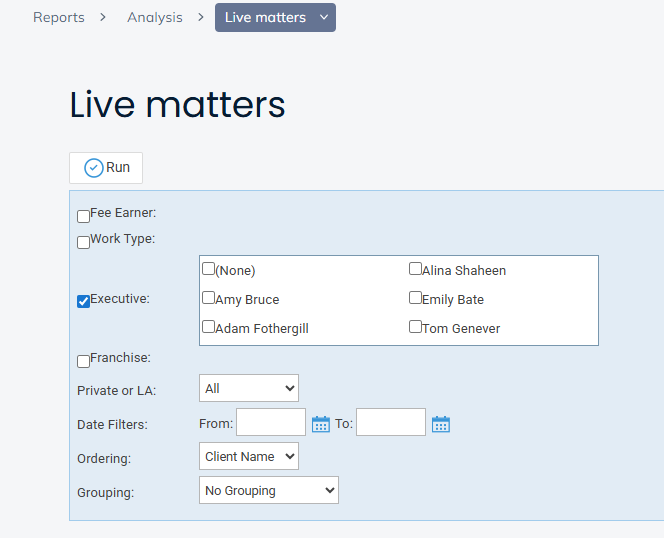
Task: Open the Live matters breadcrumb menu
Action: click(275, 18)
